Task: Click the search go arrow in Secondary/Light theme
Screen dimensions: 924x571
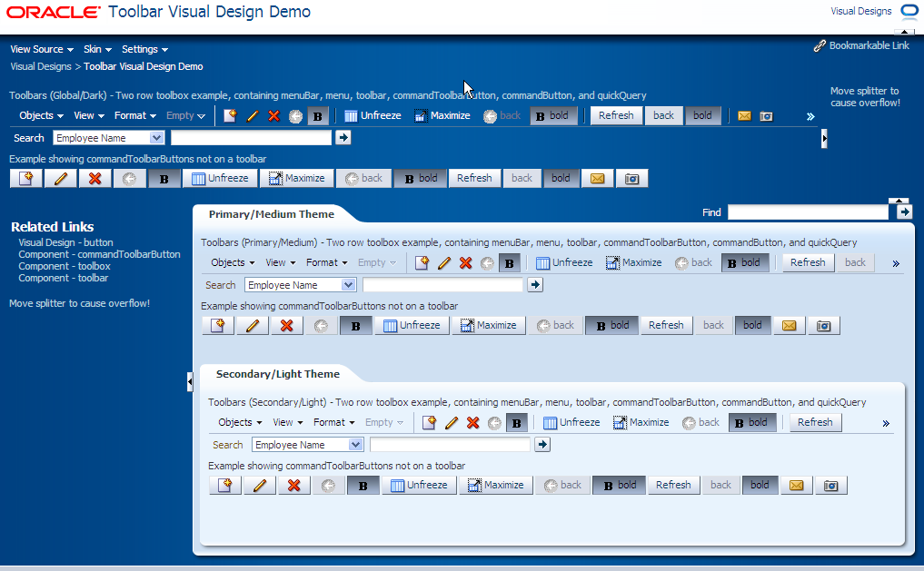Action: click(542, 445)
